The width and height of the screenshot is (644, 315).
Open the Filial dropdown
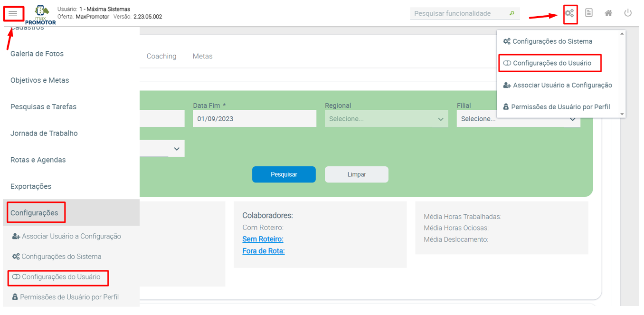point(519,119)
